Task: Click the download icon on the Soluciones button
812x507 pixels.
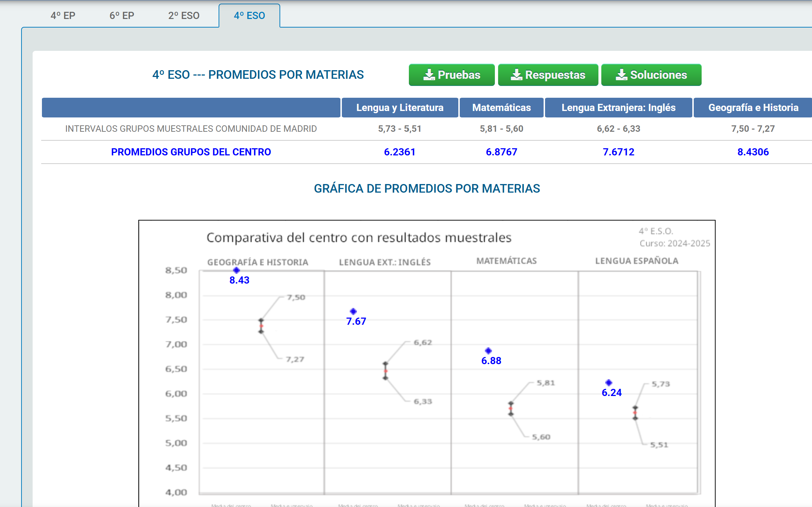Action: (621, 74)
